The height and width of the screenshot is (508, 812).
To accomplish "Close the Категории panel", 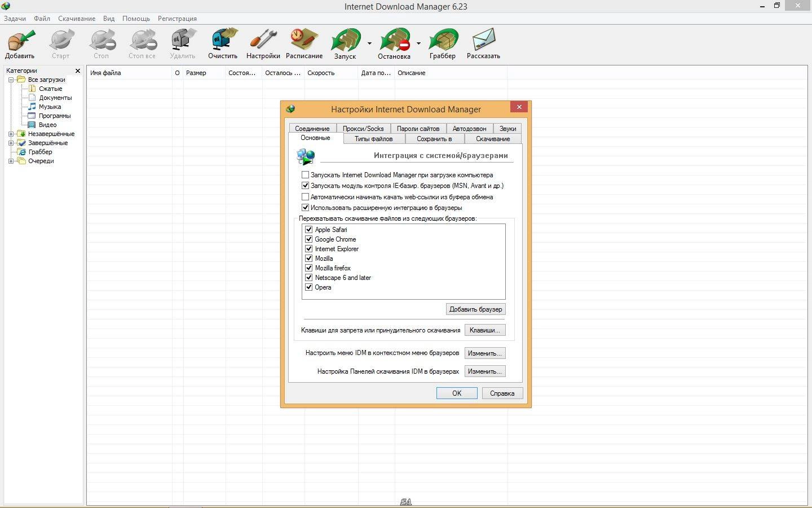I will point(78,71).
